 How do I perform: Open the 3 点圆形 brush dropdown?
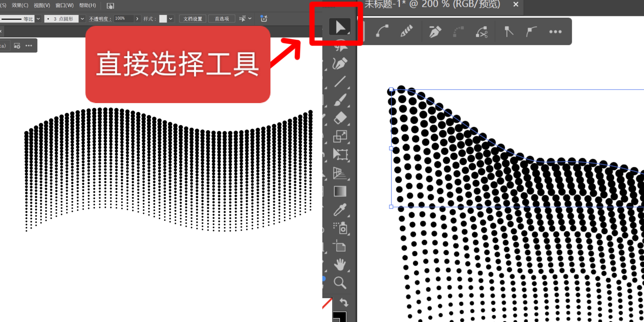tap(82, 19)
